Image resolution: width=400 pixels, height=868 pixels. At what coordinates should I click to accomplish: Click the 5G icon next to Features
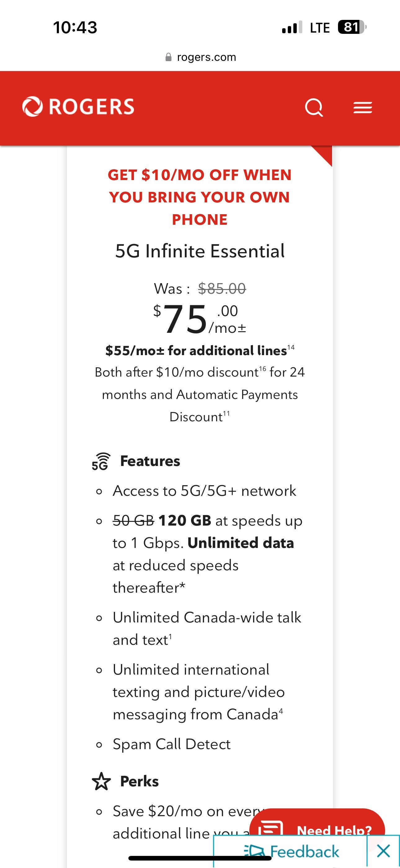tap(101, 461)
